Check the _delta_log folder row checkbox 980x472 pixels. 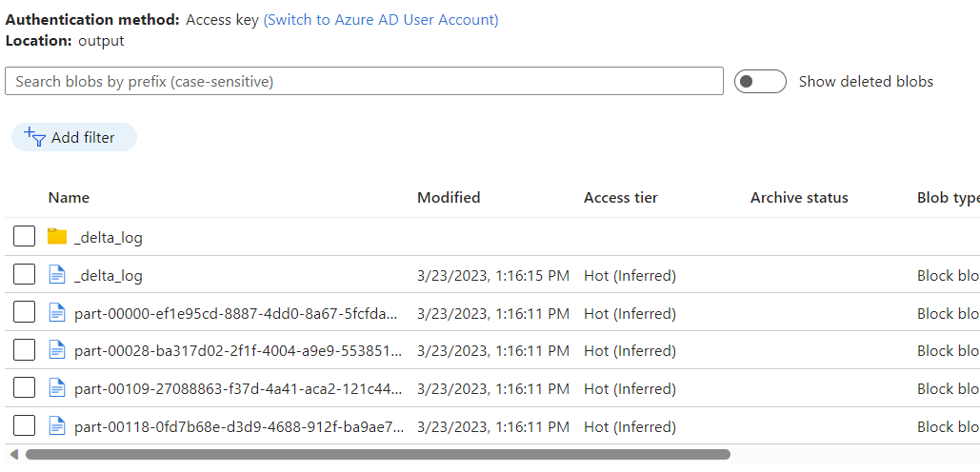[25, 237]
